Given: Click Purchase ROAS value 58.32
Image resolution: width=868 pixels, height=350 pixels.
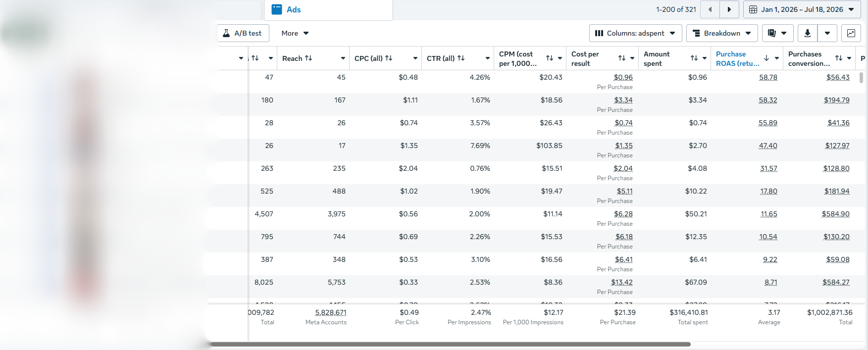Looking at the screenshot, I should point(768,100).
